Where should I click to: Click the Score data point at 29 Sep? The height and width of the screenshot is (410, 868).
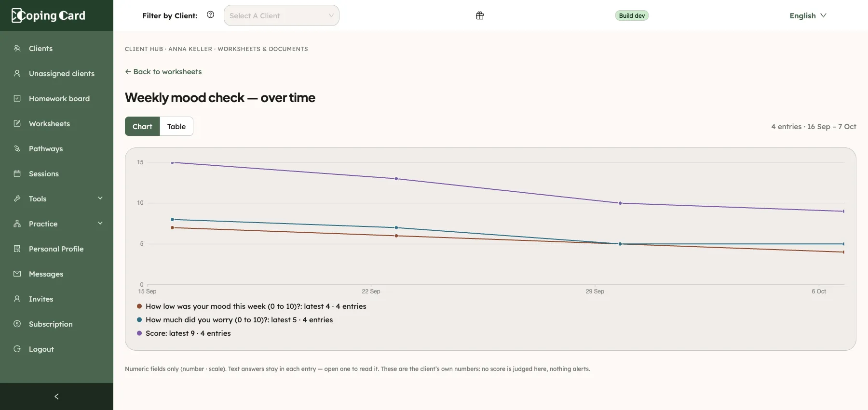coord(620,203)
